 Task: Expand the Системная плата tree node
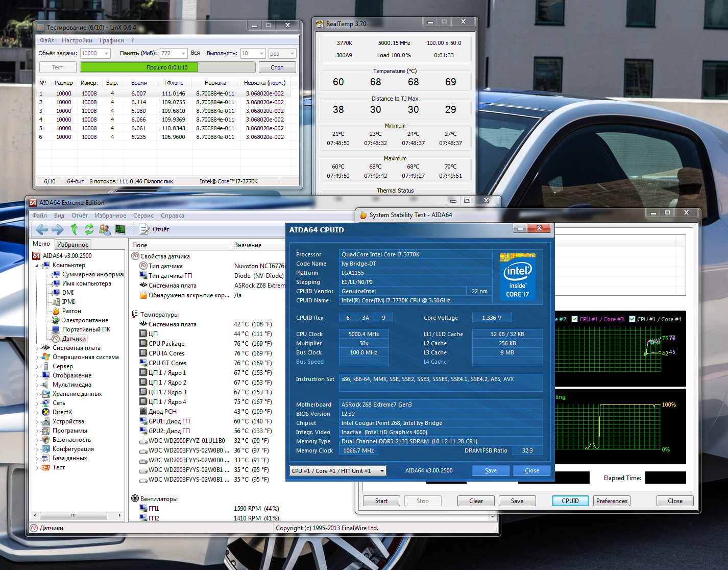click(x=37, y=348)
